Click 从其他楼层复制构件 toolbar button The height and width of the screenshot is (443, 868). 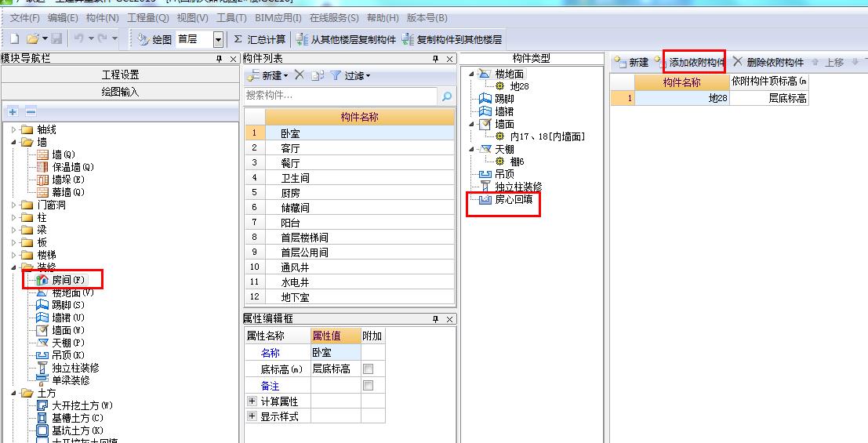[346, 39]
